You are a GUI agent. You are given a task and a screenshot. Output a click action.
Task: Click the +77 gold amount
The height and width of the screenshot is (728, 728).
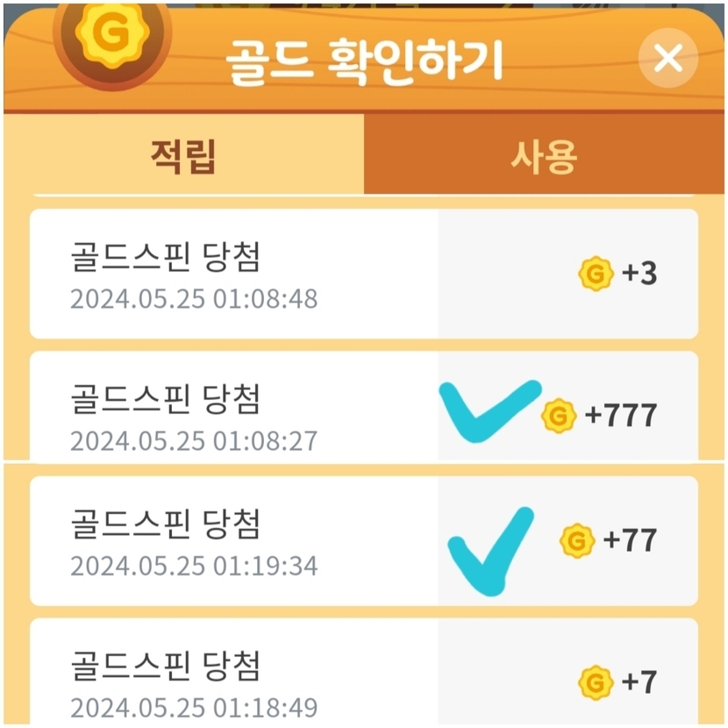point(630,540)
